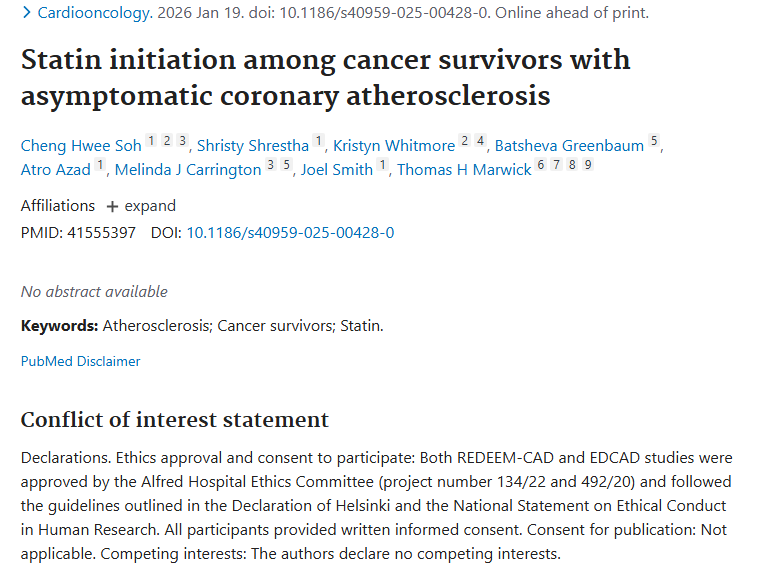The image size is (760, 570).
Task: Open author Kristyn Whitmore
Action: pos(394,146)
